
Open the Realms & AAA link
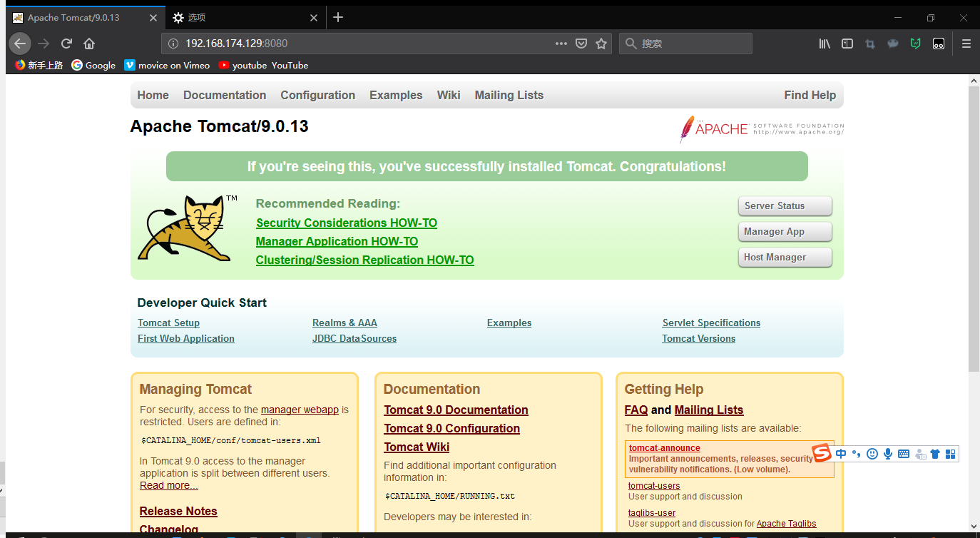tap(344, 323)
